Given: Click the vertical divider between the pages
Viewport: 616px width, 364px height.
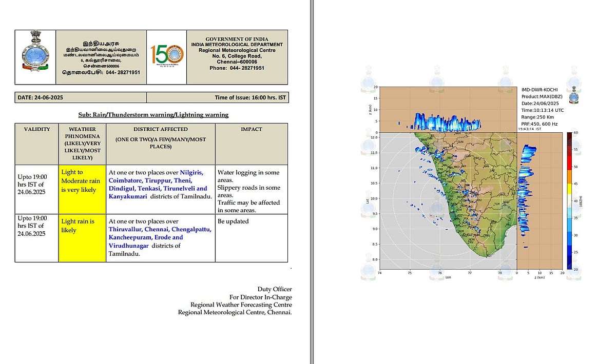Looking at the screenshot, I should coord(311,182).
